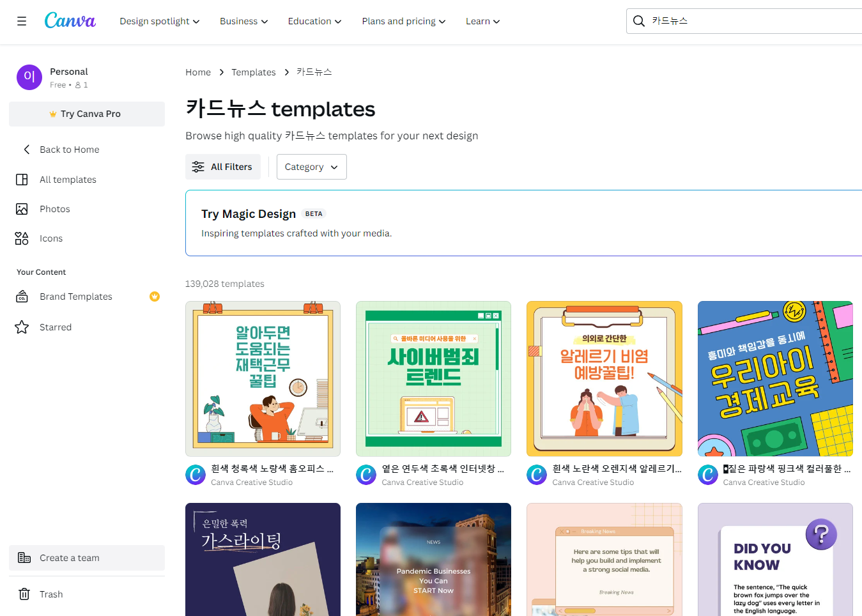Open the hamburger main menu icon
This screenshot has width=862, height=616.
(x=22, y=21)
